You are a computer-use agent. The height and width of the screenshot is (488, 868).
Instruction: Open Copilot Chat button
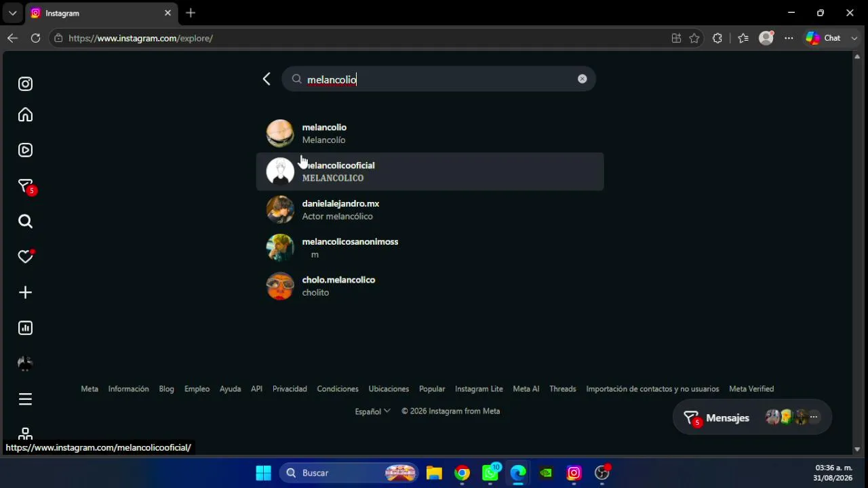[x=823, y=38]
